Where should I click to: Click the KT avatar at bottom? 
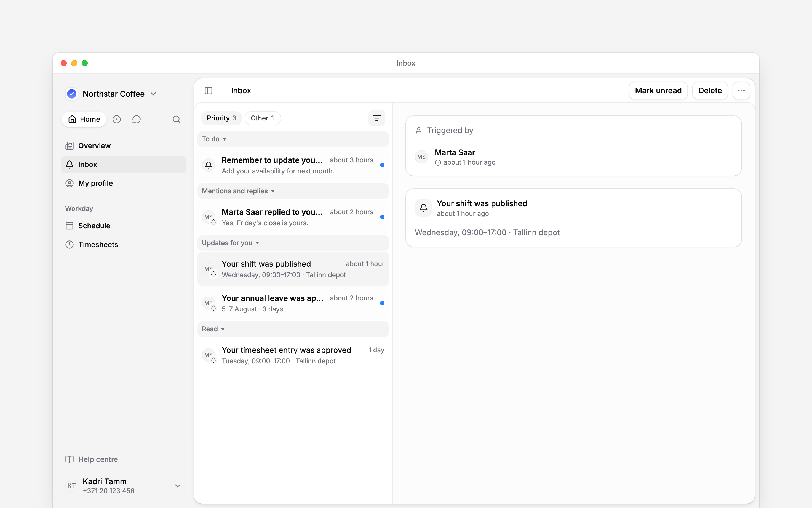pos(71,486)
